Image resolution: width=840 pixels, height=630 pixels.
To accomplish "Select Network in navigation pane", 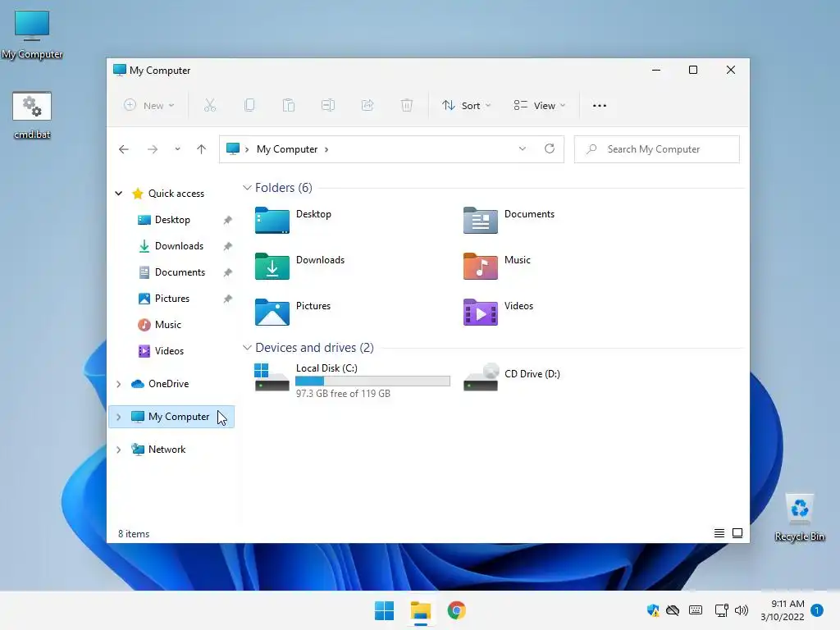I will (167, 450).
